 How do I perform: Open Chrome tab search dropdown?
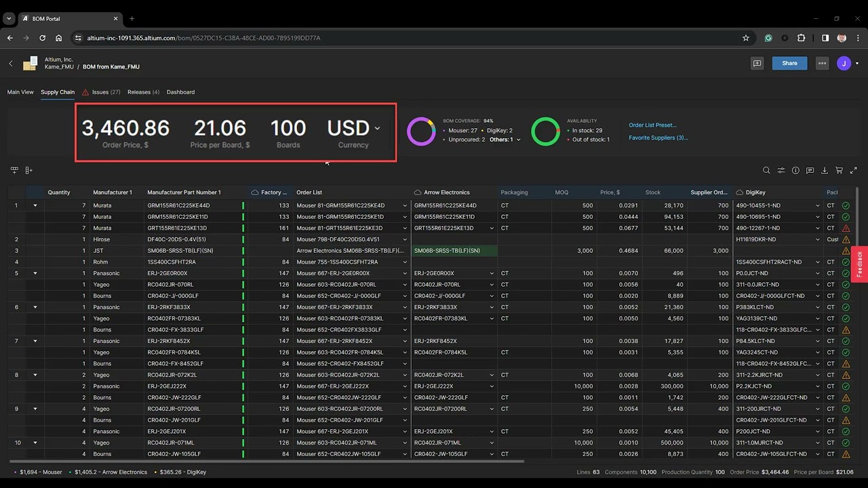(x=9, y=18)
